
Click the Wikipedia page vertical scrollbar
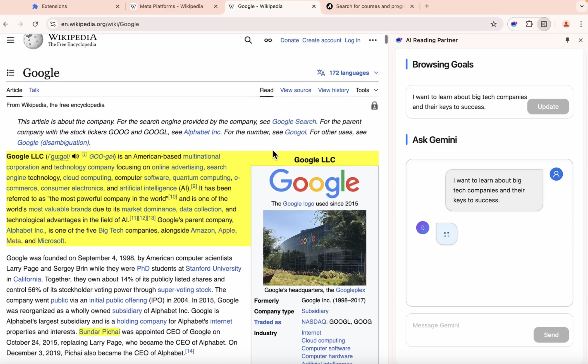point(386,39)
